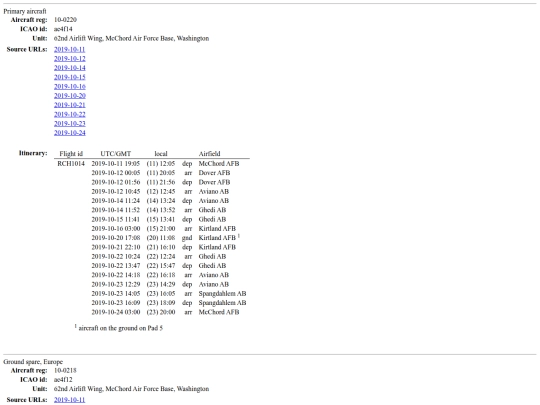Viewport: 540px width, 405px height.
Task: Click McChord AFB in the 2019-10-24 arrival row
Action: point(219,312)
